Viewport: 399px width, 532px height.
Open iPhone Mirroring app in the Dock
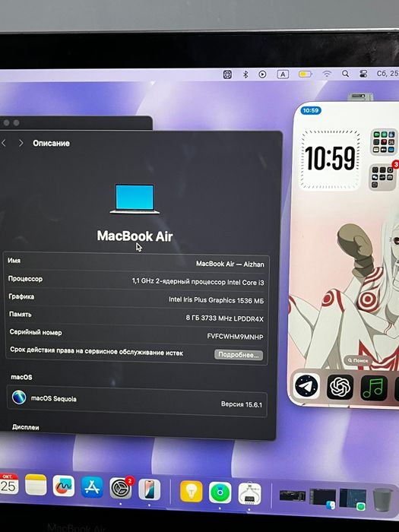(x=149, y=489)
